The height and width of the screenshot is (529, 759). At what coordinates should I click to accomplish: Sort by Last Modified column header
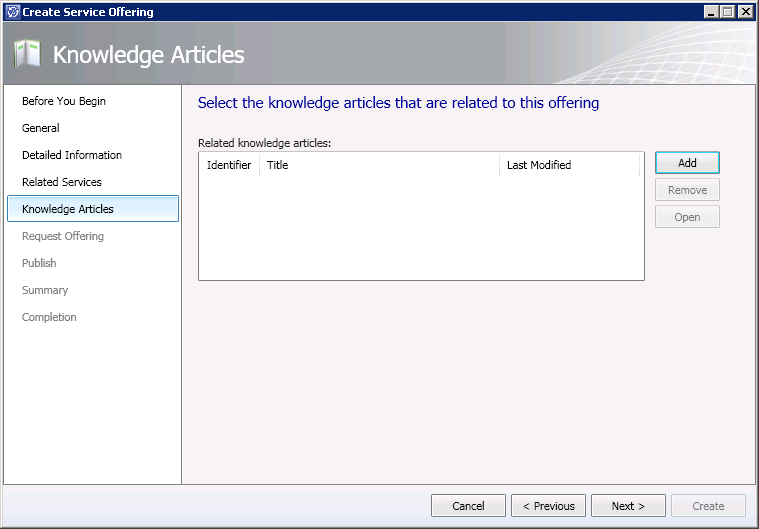coord(568,165)
